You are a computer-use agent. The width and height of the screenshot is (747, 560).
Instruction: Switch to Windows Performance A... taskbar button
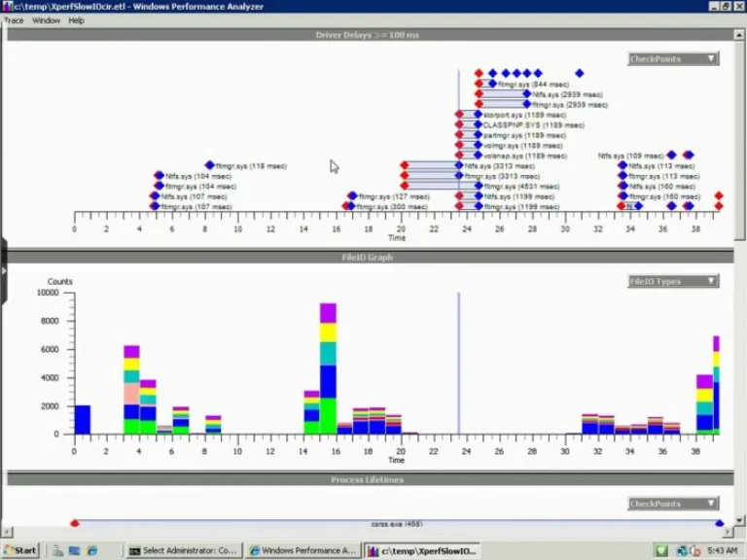pyautogui.click(x=303, y=550)
